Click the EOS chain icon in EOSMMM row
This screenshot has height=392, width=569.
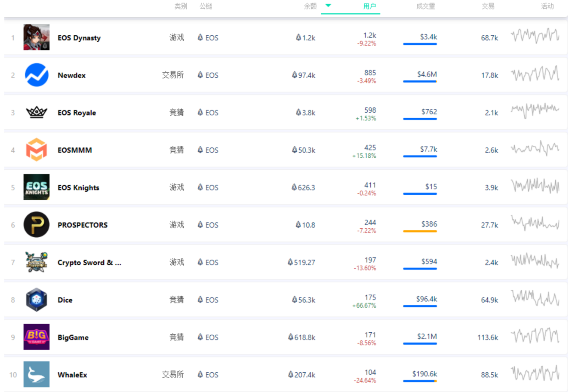200,150
